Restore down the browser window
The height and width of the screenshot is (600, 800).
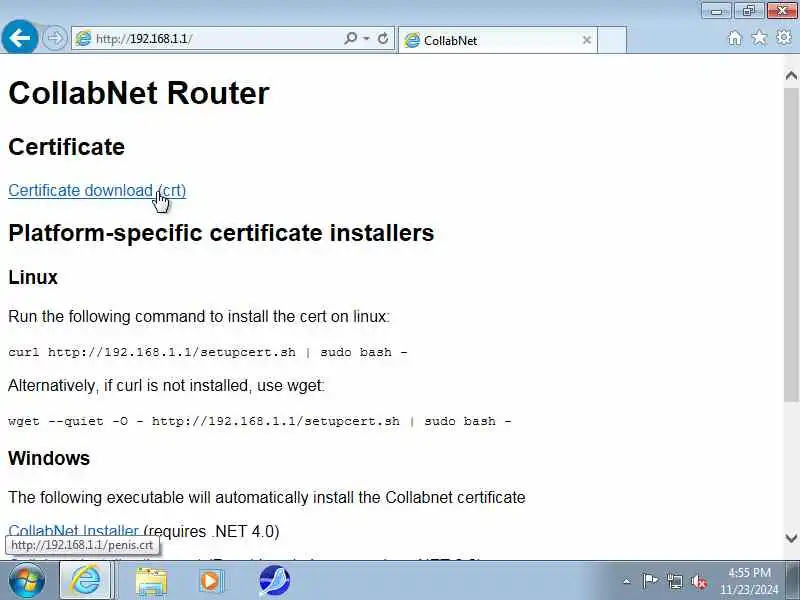pos(749,10)
